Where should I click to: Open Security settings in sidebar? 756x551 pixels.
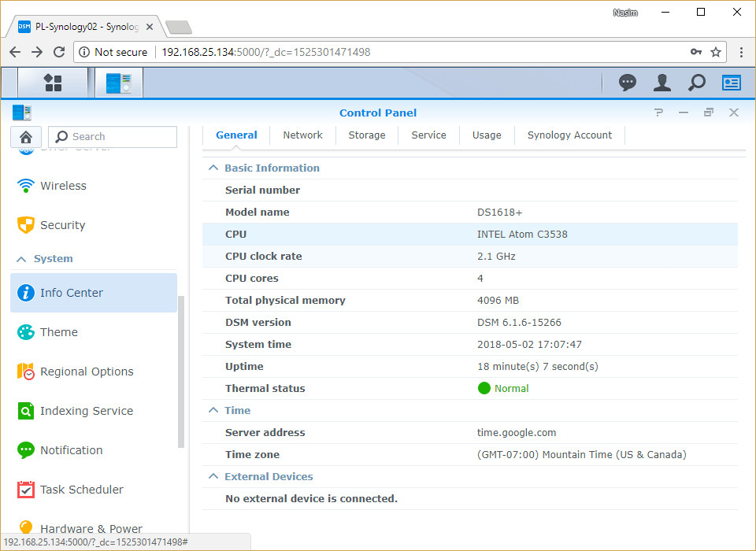coord(94,225)
